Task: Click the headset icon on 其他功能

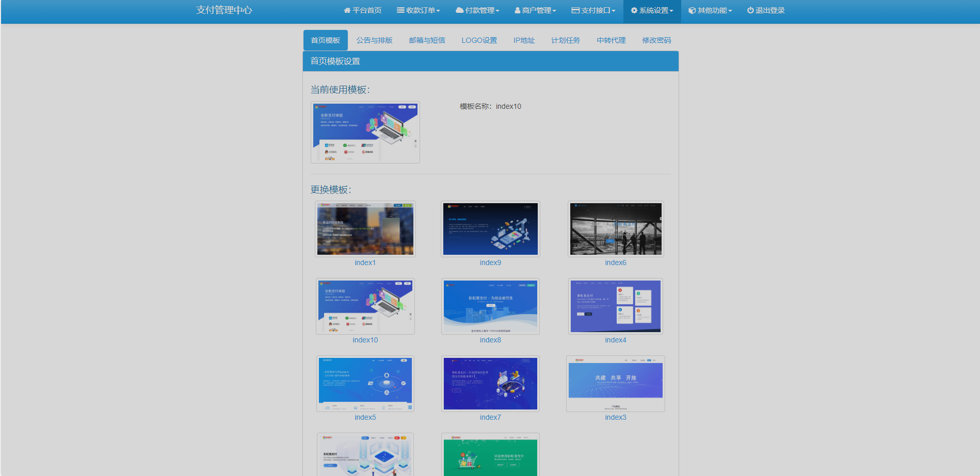Action: 690,9
